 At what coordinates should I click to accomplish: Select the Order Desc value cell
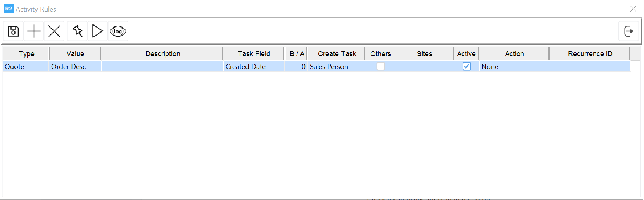tap(75, 67)
